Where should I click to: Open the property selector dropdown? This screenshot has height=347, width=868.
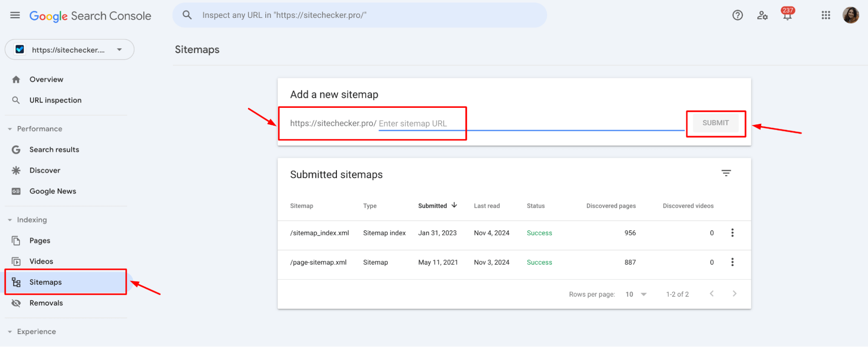69,50
